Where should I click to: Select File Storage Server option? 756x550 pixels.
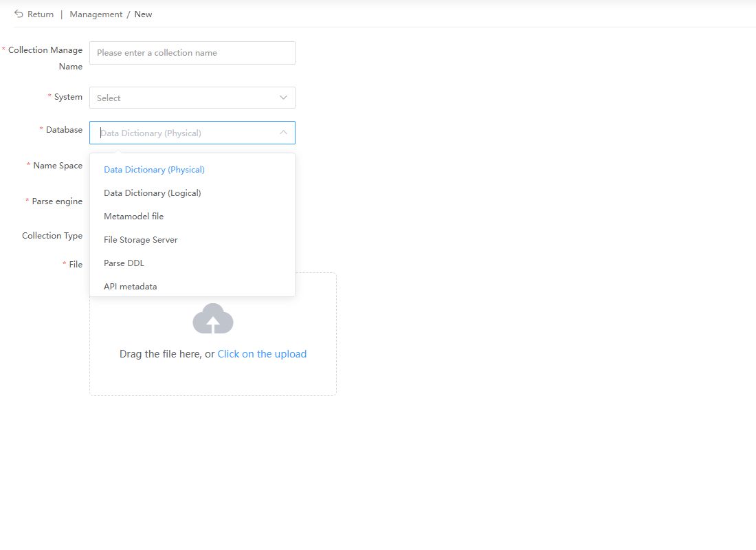[x=192, y=240]
